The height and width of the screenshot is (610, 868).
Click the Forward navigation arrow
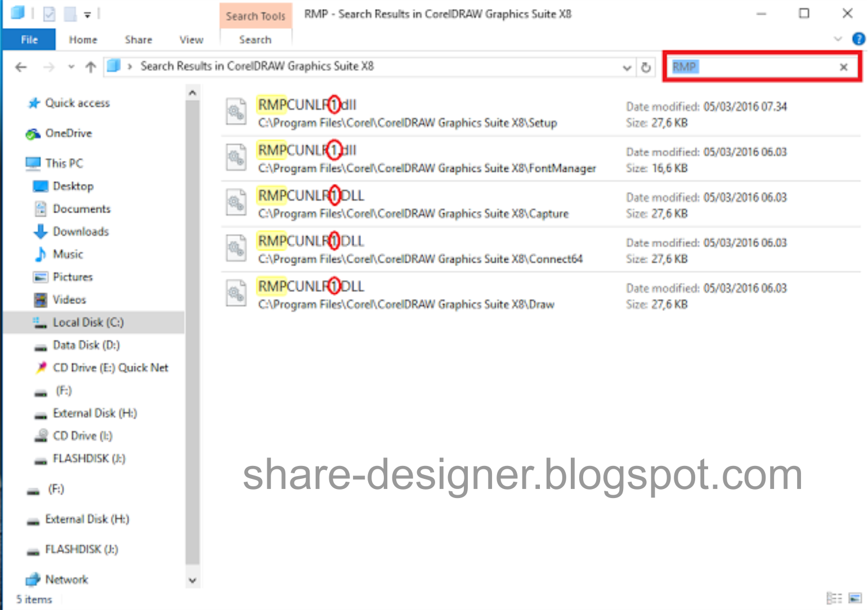(49, 67)
